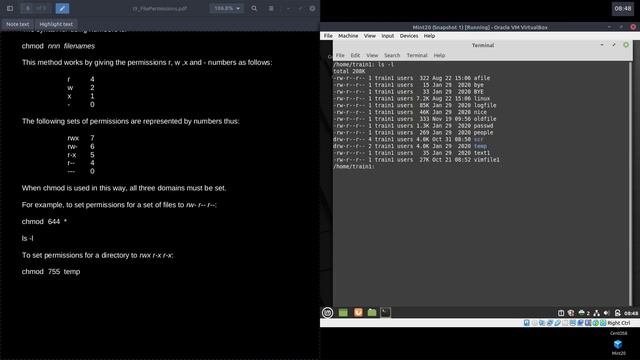The width and height of the screenshot is (640, 360).
Task: Open the PDF viewer zoom level dropdown
Action: 227,8
